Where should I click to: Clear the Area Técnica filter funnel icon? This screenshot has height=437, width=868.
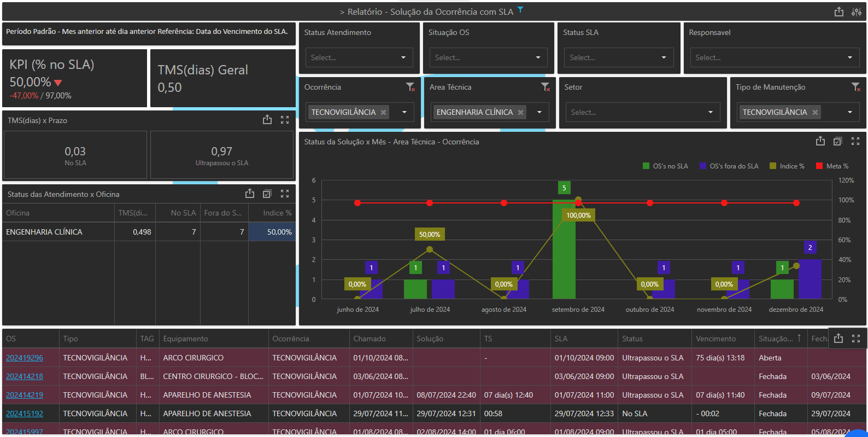pos(545,87)
